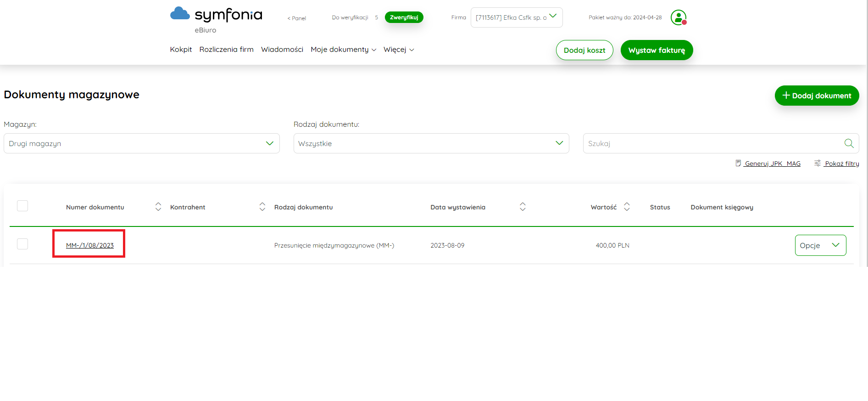Go to Rozliczenia firm menu item

point(226,50)
